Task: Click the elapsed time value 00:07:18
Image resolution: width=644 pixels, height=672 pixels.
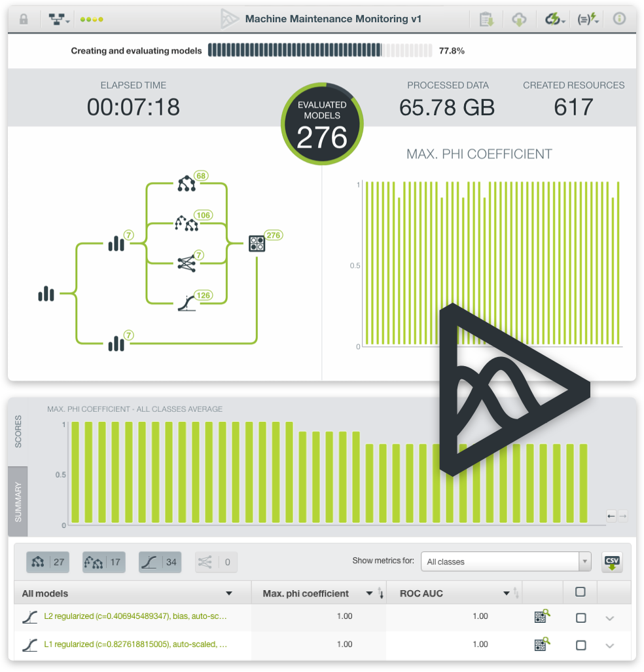Action: click(x=133, y=107)
